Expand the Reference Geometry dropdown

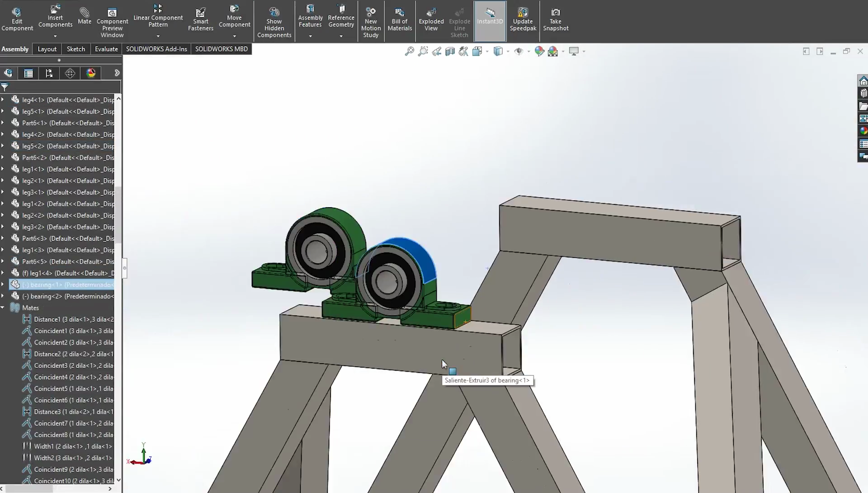[x=341, y=36]
